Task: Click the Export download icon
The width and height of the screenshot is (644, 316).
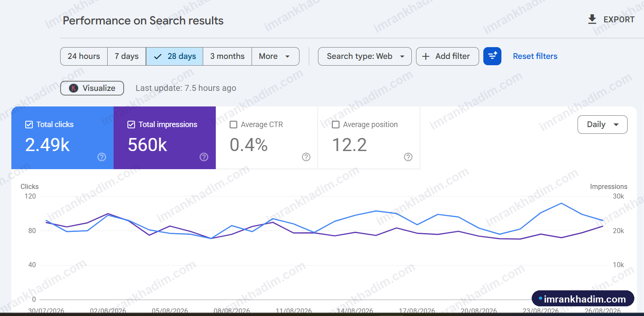Action: [592, 19]
